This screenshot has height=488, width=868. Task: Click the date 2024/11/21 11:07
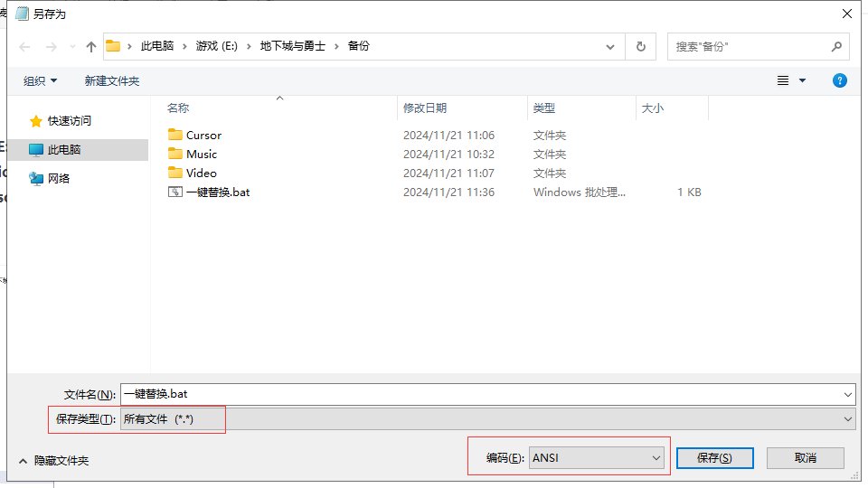(x=449, y=174)
